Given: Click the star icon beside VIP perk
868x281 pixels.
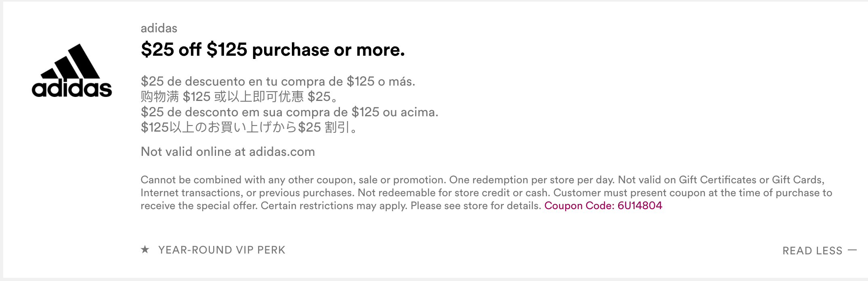Looking at the screenshot, I should [145, 250].
